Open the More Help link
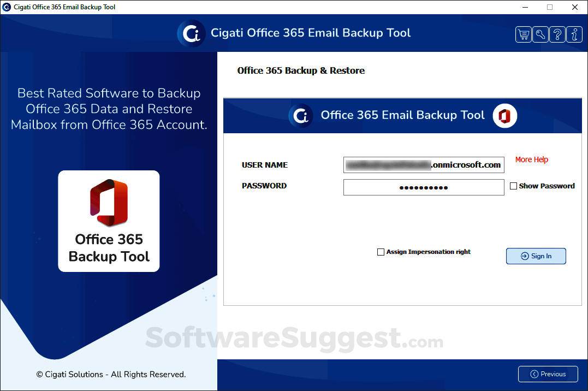Screen dimensions: 588x391 coord(531,159)
